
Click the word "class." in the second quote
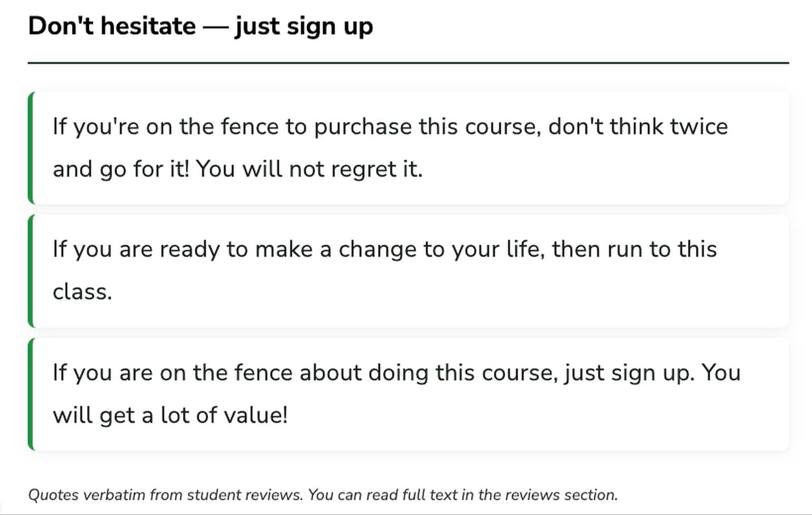pos(82,292)
